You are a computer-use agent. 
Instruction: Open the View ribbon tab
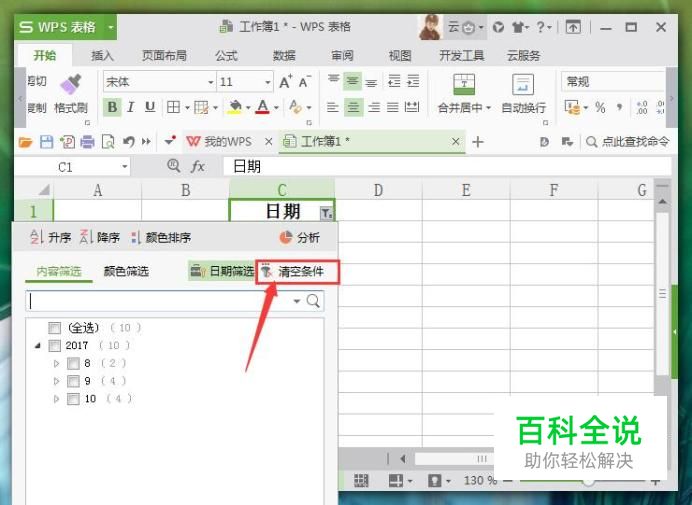(x=400, y=56)
